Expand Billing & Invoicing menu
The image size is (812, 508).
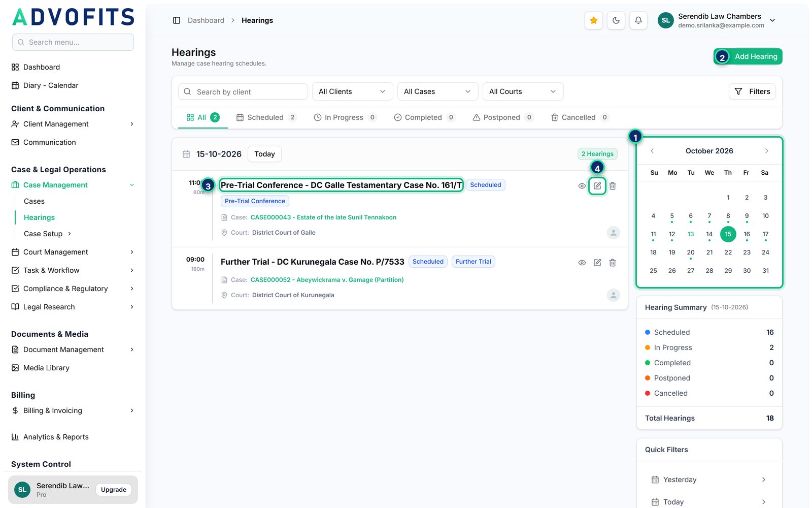click(x=73, y=410)
